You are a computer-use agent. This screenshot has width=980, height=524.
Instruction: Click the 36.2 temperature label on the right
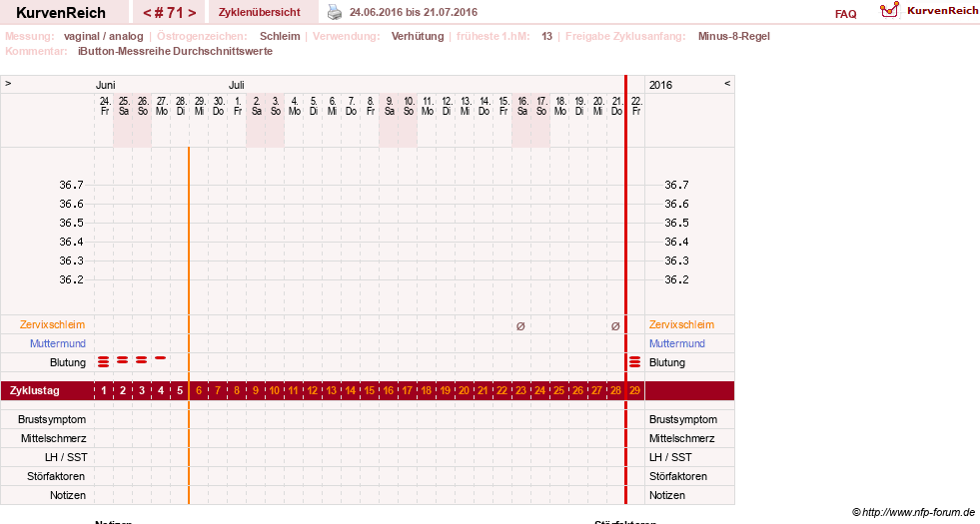click(676, 279)
